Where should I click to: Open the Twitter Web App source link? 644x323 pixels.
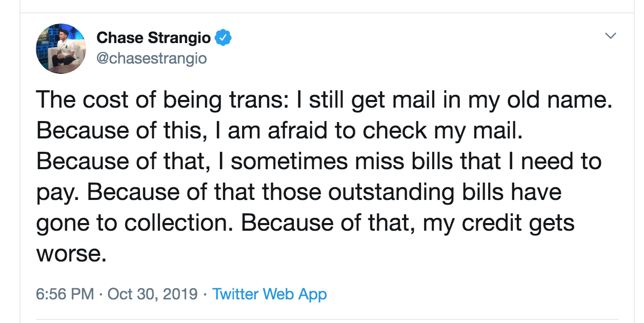(x=270, y=294)
